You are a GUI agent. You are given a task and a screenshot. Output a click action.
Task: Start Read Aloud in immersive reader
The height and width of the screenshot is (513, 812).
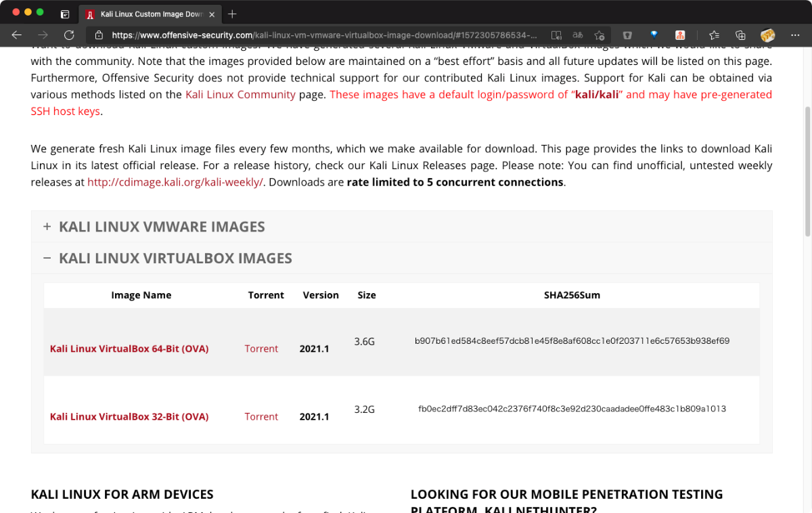click(556, 35)
